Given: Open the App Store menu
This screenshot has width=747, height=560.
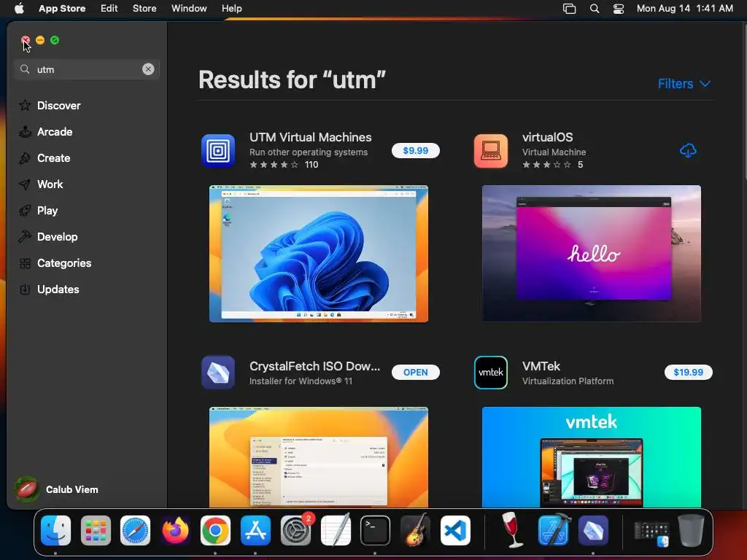Looking at the screenshot, I should pos(62,9).
